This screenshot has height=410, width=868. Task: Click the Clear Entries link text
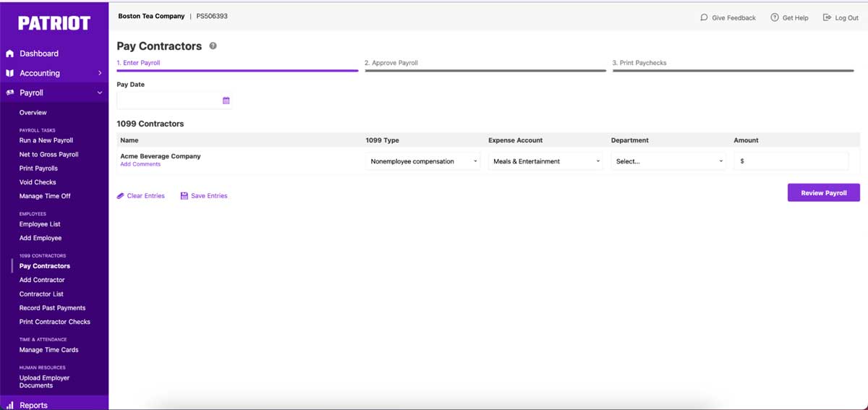point(146,196)
